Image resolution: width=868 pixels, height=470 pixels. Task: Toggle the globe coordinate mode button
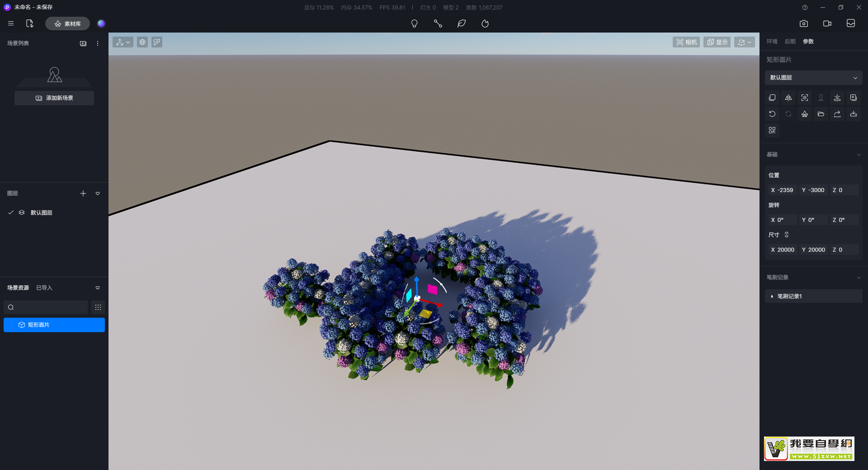click(x=142, y=42)
